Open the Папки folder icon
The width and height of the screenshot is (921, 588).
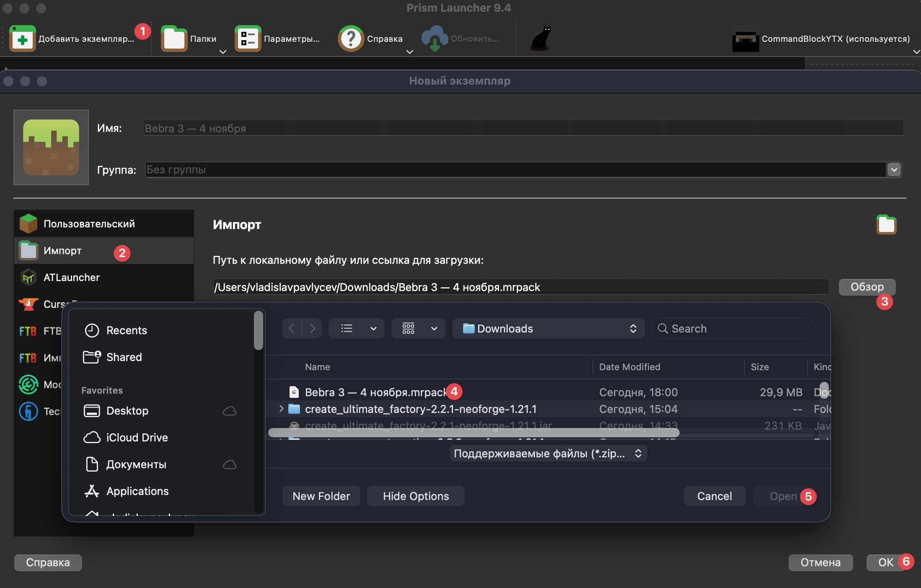pyautogui.click(x=174, y=39)
